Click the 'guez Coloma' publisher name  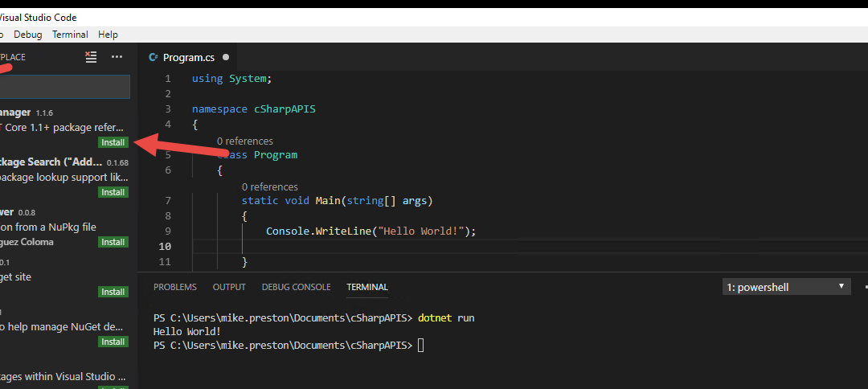pos(27,242)
